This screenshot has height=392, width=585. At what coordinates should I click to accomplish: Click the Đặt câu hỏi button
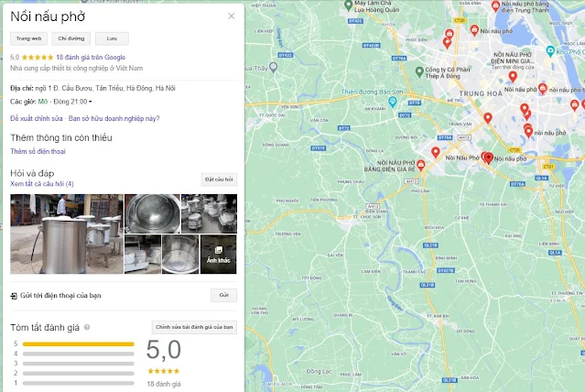(x=219, y=180)
